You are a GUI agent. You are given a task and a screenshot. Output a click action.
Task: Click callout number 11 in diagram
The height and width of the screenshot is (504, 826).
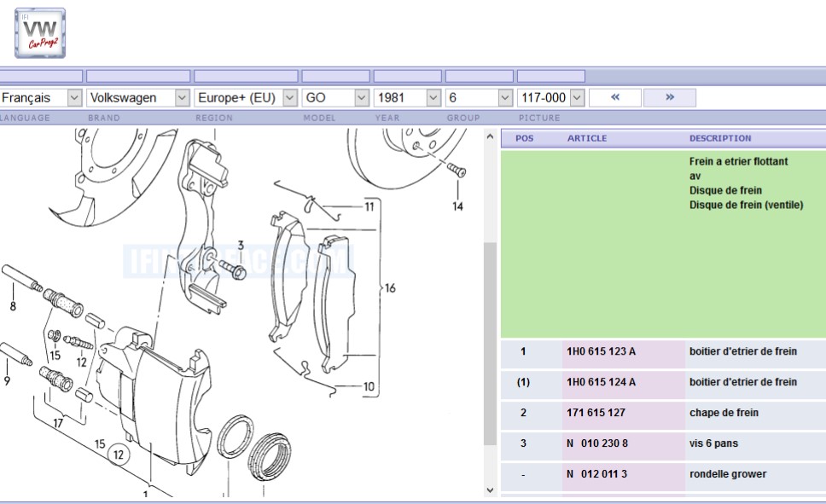pyautogui.click(x=369, y=207)
